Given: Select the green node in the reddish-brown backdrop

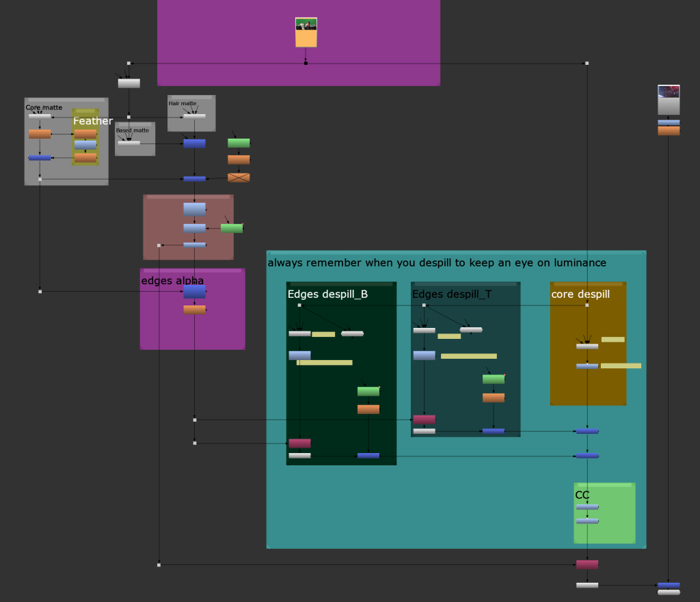Looking at the screenshot, I should pos(232,228).
